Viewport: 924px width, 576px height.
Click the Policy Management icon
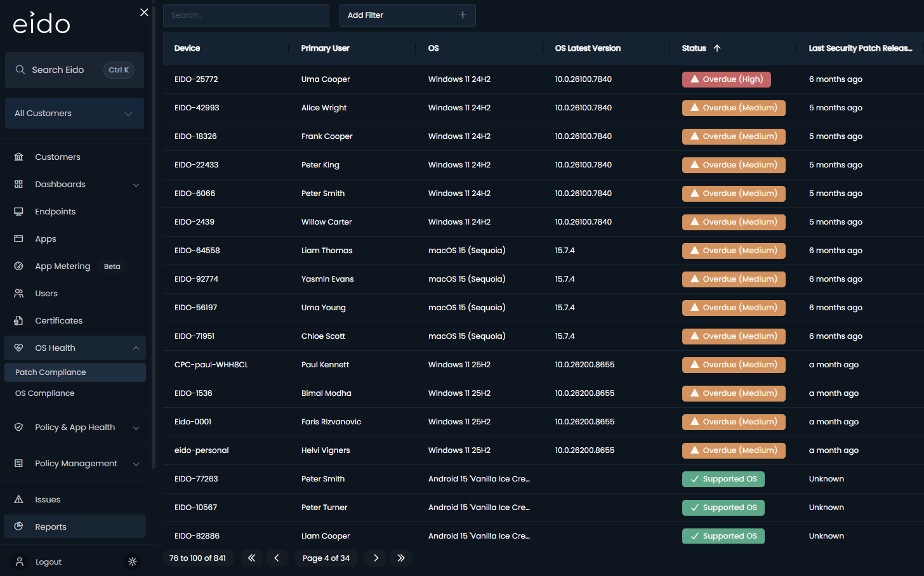pyautogui.click(x=18, y=463)
